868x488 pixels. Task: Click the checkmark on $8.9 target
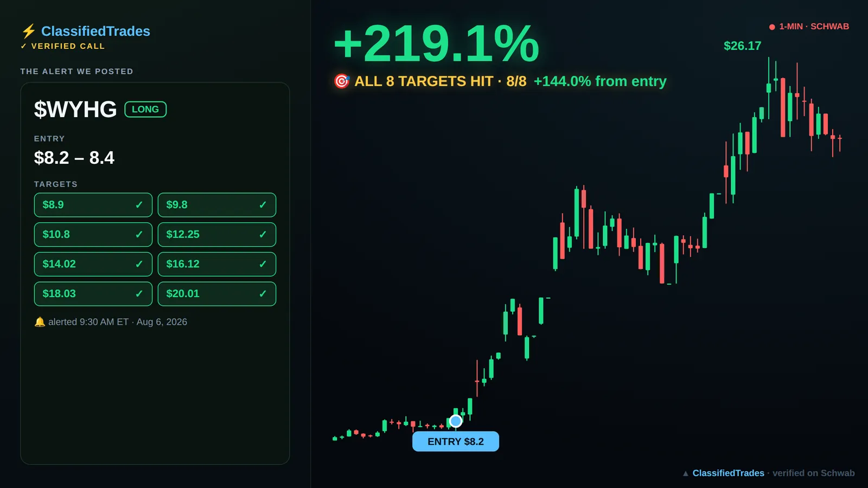click(x=139, y=205)
